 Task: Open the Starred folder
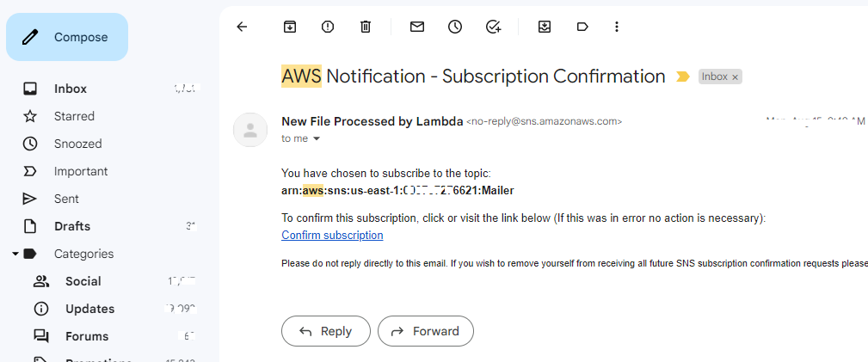tap(74, 116)
